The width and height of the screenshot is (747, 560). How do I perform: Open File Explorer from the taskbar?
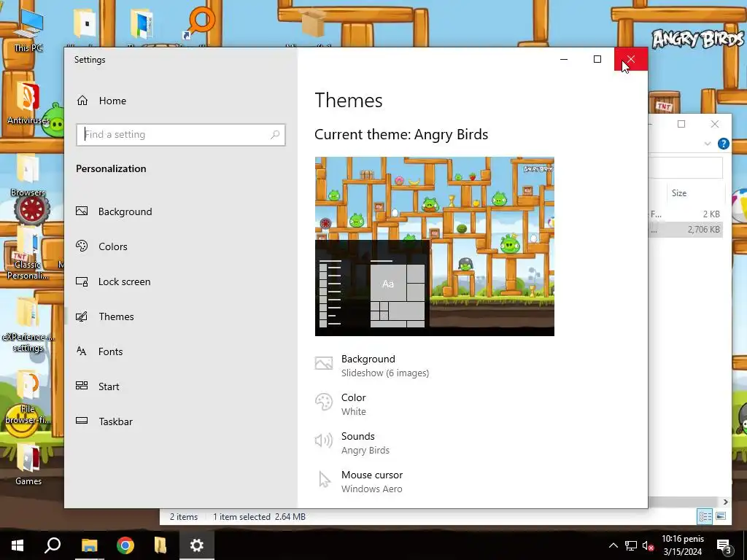[89, 545]
